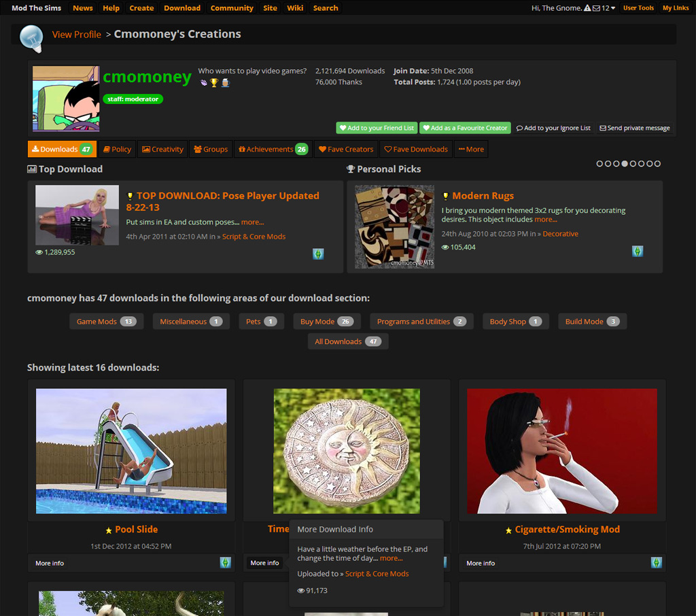Expand the More tab dropdown

471,149
